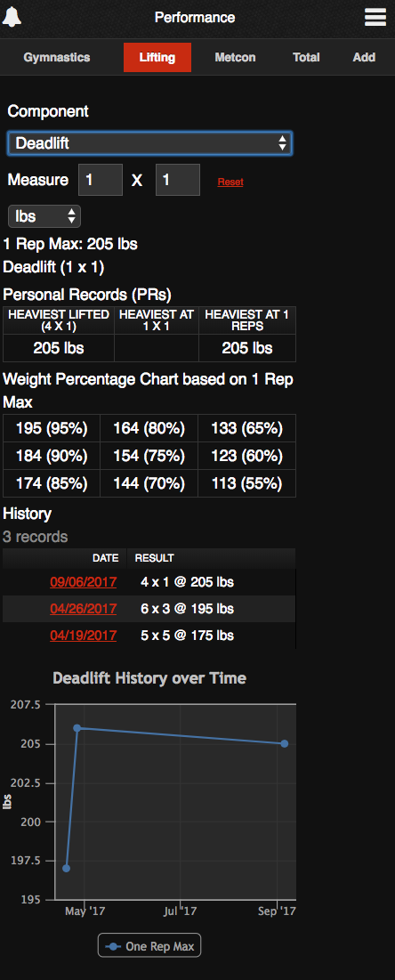Open the 04/26/2017 history record
This screenshot has height=980, width=395.
pyautogui.click(x=83, y=609)
